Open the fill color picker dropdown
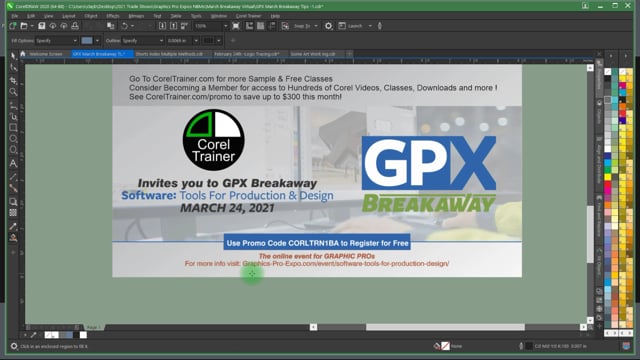Image resolution: width=640 pixels, height=360 pixels. tap(97, 41)
